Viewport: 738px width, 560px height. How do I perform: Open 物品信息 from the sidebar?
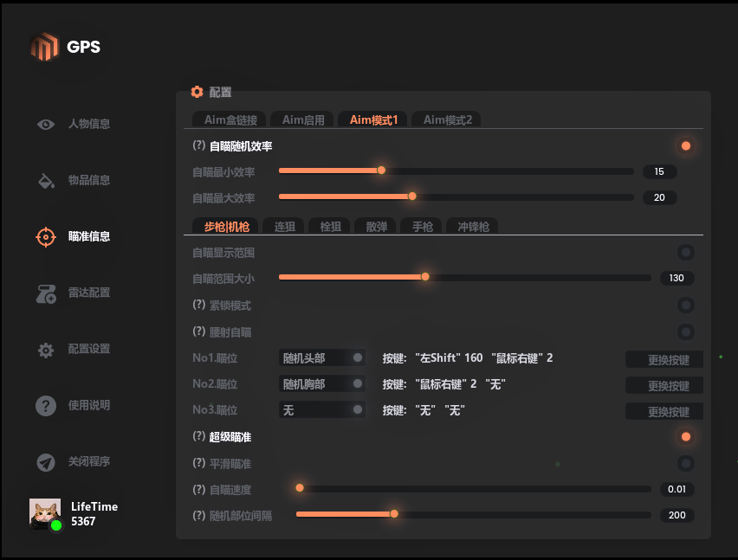click(x=45, y=180)
